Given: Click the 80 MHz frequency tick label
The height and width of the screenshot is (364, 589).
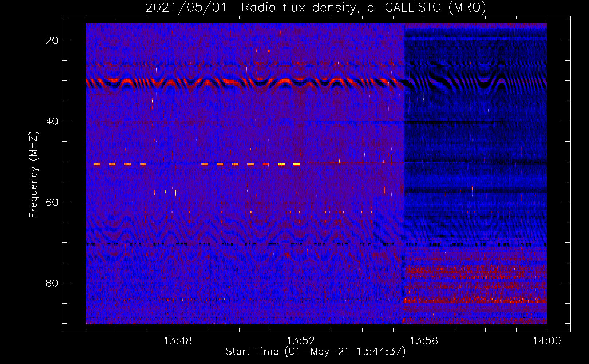Looking at the screenshot, I should [52, 283].
